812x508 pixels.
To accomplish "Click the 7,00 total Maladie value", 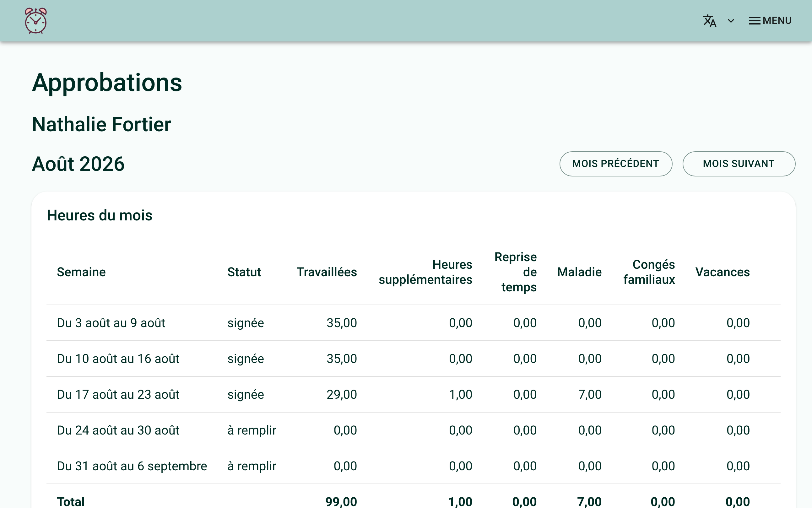I will (x=589, y=502).
